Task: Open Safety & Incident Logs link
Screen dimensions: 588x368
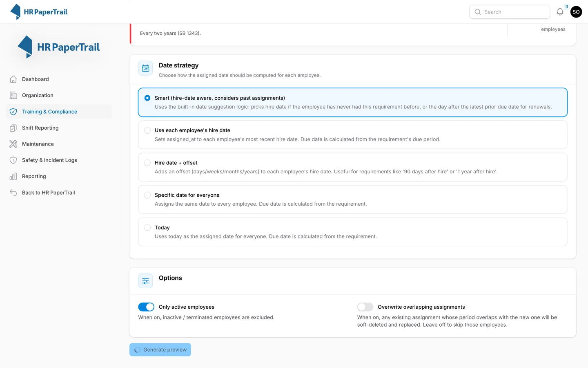Action: click(59, 160)
